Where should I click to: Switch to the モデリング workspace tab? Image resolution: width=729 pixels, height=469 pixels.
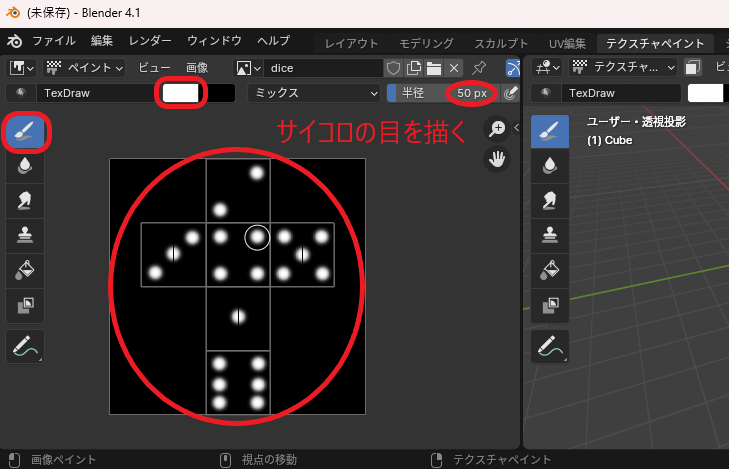pyautogui.click(x=426, y=44)
